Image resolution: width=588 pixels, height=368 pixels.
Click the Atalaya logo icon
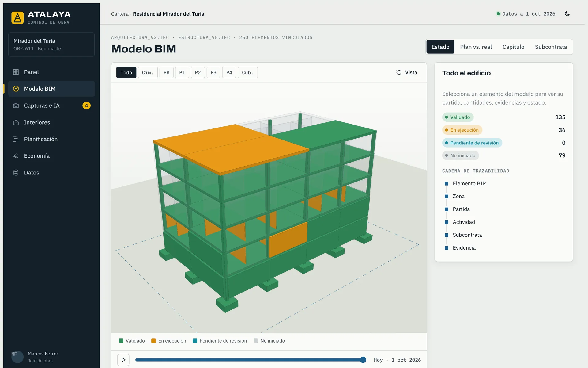pos(17,18)
